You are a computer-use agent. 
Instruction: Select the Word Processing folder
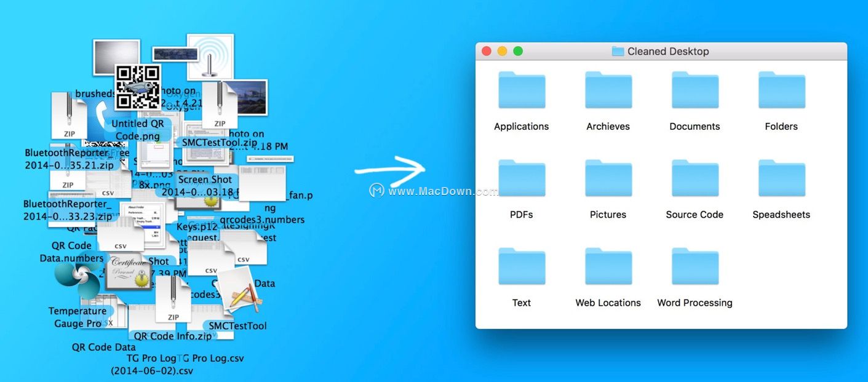click(695, 267)
